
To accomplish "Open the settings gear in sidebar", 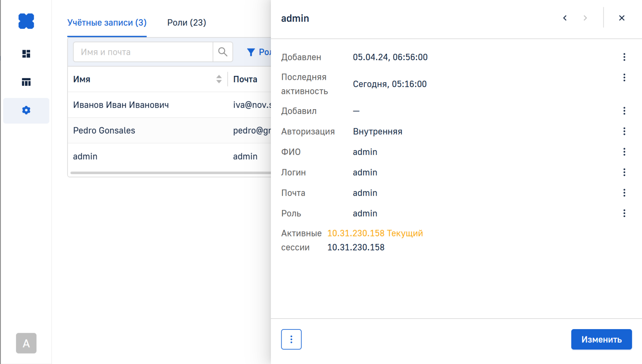I will click(x=26, y=110).
